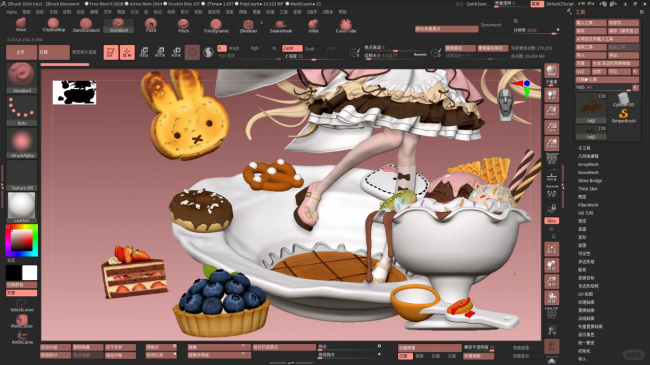
Task: Select the KnifeCurve brush
Action: coord(22,338)
